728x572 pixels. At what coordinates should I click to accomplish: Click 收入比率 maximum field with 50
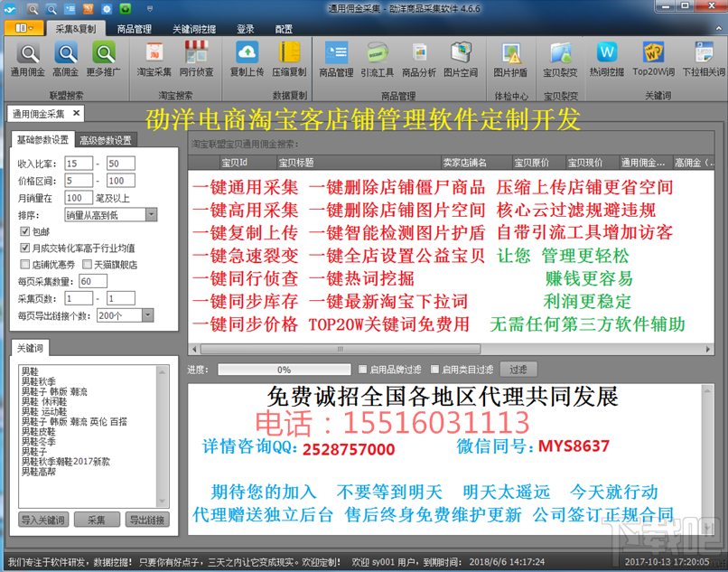(121, 164)
